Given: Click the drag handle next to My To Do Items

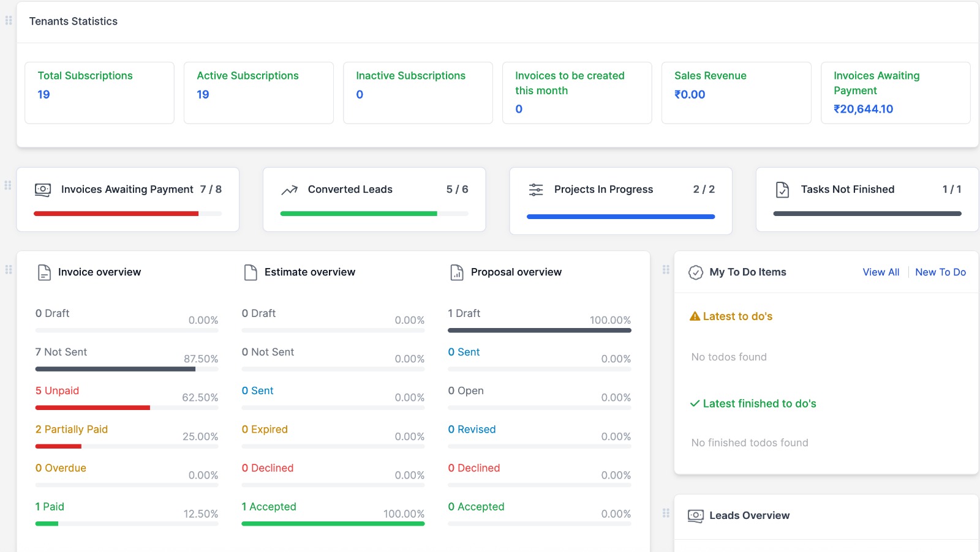Looking at the screenshot, I should pyautogui.click(x=666, y=269).
